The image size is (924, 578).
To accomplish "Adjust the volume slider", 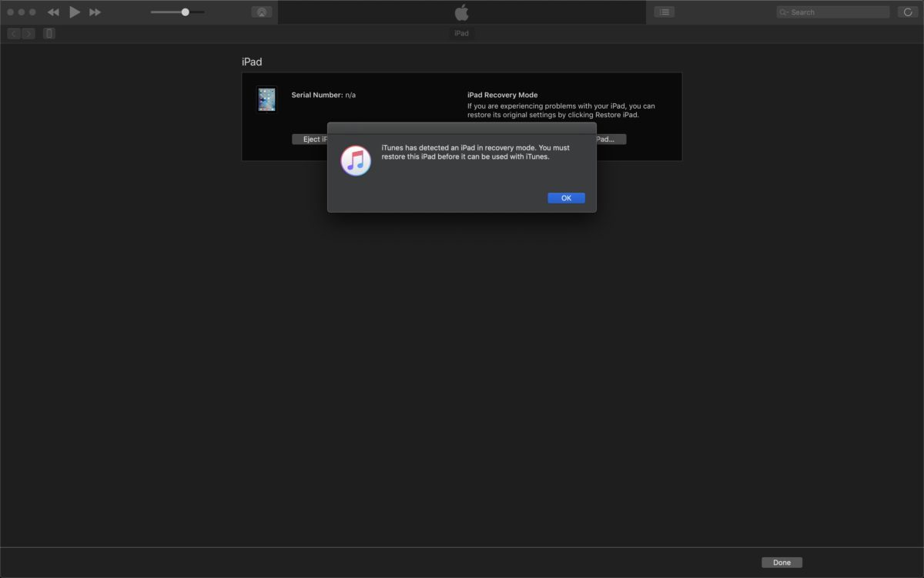I will click(x=178, y=12).
